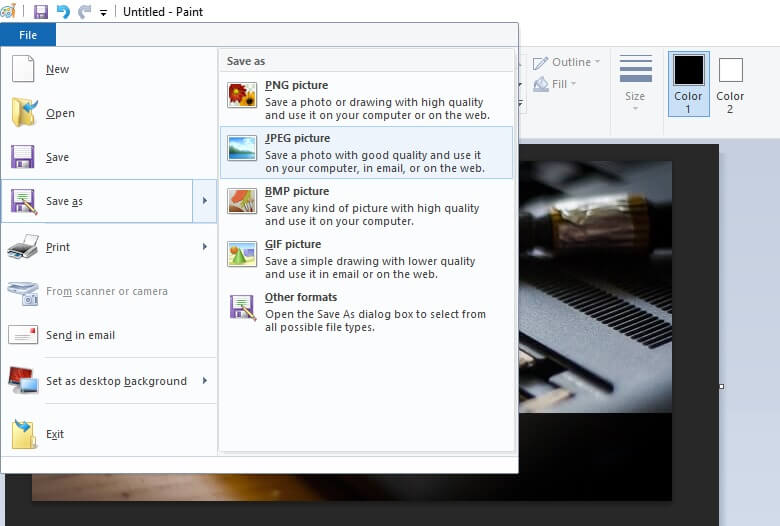Expand Set as desktop background submenu arrow
Viewport: 780px width, 526px height.
coord(204,381)
